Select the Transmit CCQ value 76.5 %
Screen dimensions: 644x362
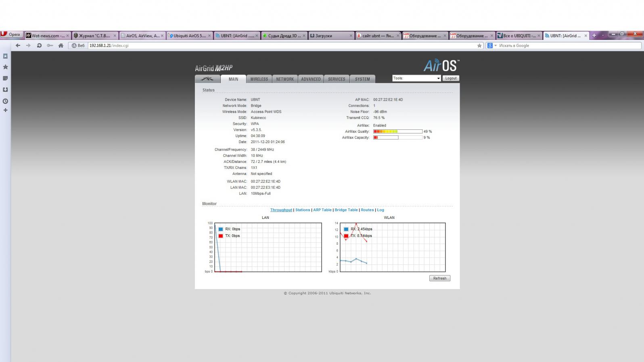click(x=379, y=118)
